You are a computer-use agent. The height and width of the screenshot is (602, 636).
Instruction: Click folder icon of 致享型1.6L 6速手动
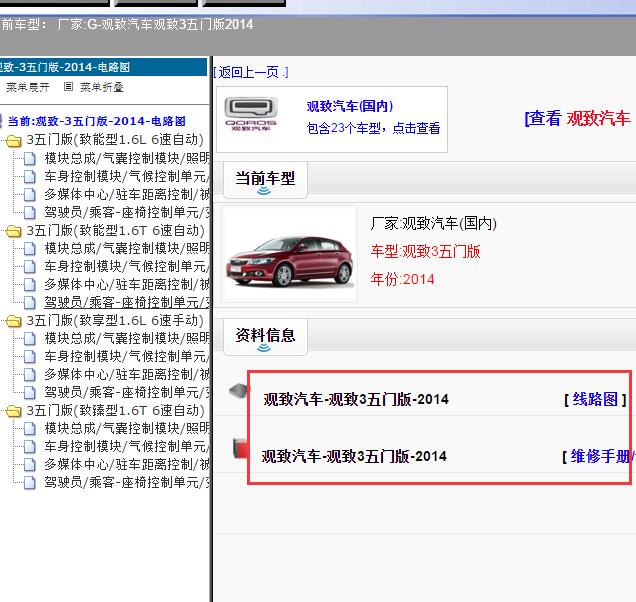[x=13, y=322]
